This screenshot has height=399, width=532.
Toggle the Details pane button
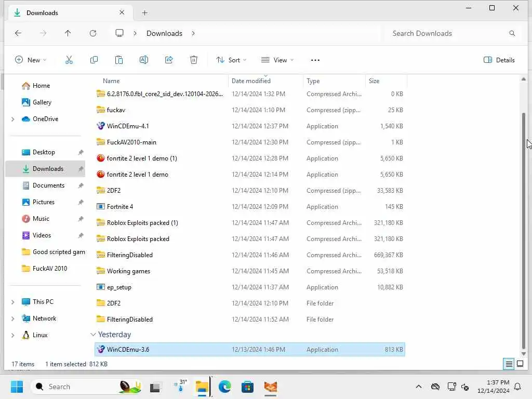[499, 60]
